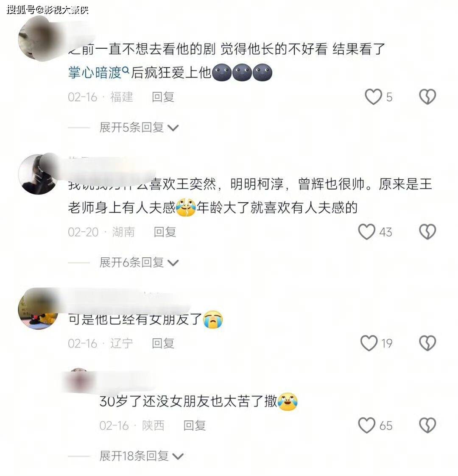Reply to the Shaanxi comment
This screenshot has height=476, width=458.
pos(194,426)
